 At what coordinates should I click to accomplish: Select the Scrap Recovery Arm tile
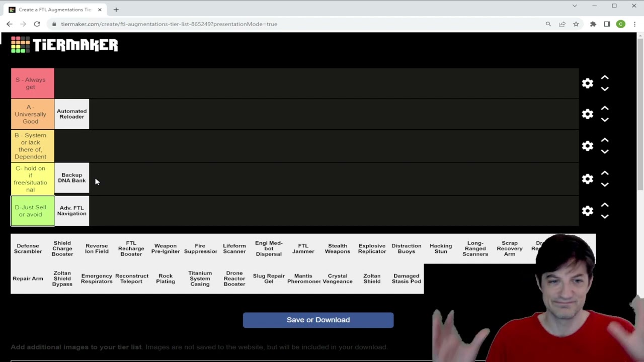point(510,249)
